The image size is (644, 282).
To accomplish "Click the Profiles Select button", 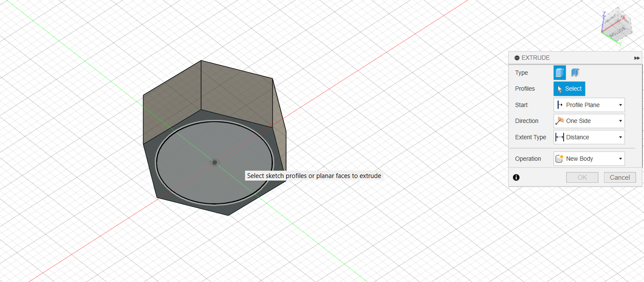I will coord(569,89).
